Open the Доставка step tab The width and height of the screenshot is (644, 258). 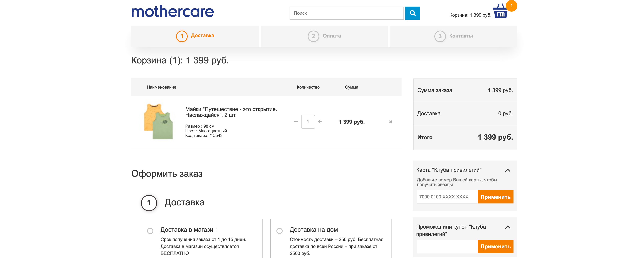(x=195, y=36)
